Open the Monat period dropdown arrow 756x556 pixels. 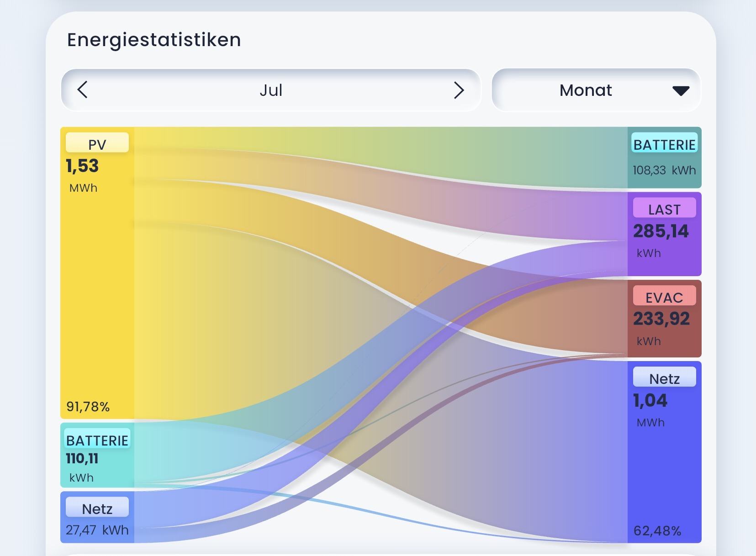tap(681, 91)
